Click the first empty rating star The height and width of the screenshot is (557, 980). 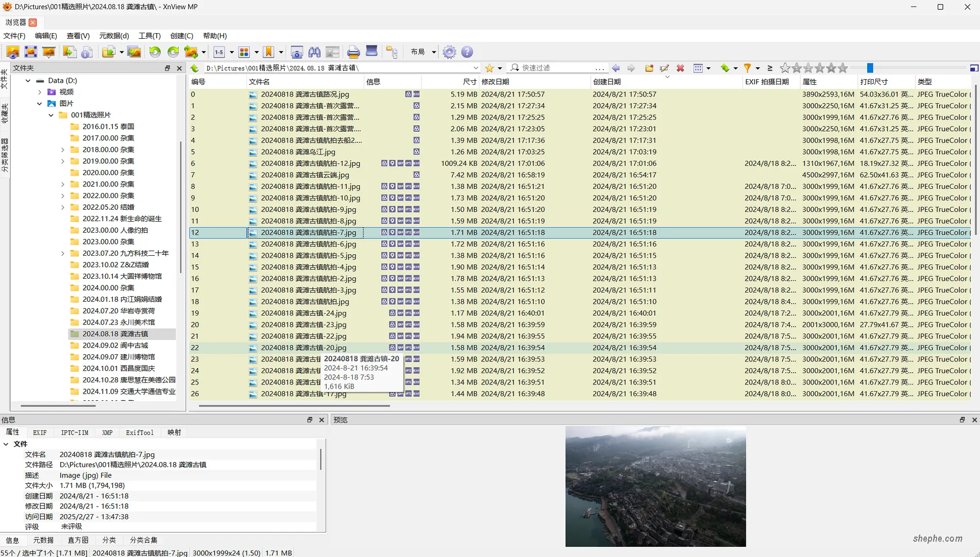785,68
